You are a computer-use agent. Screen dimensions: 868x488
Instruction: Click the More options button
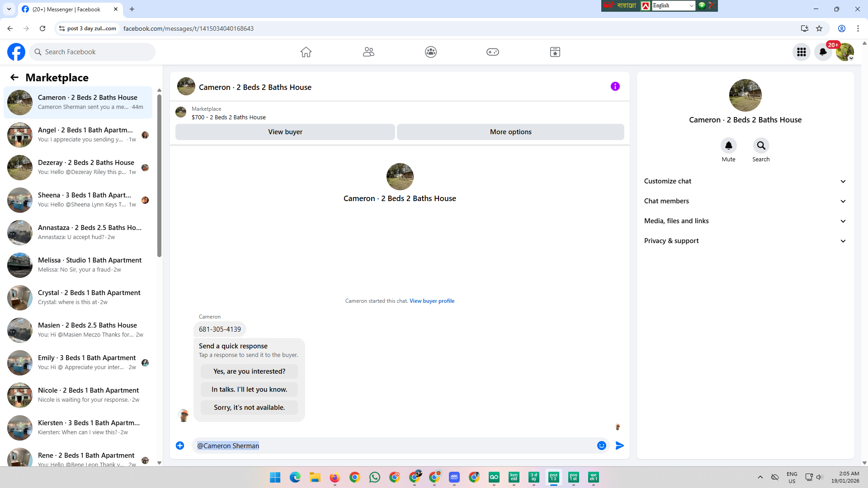pos(511,132)
